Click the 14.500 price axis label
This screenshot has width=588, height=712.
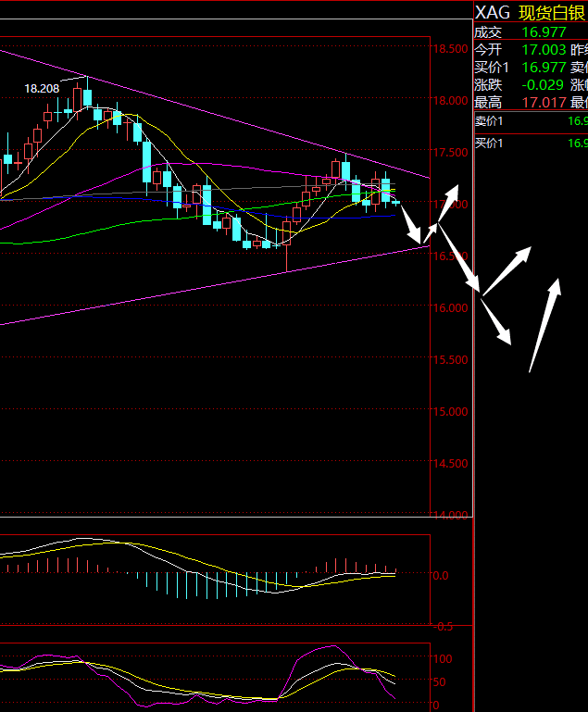(450, 463)
